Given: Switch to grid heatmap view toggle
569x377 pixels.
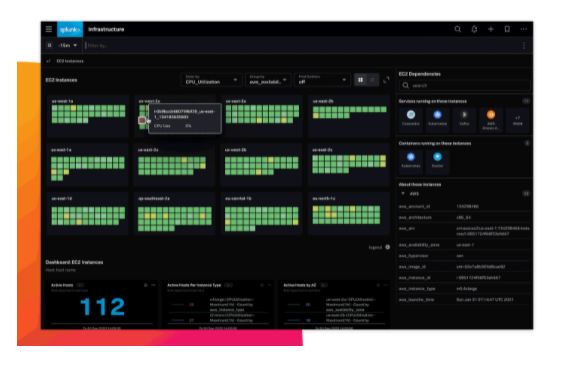Looking at the screenshot, I should (x=360, y=80).
